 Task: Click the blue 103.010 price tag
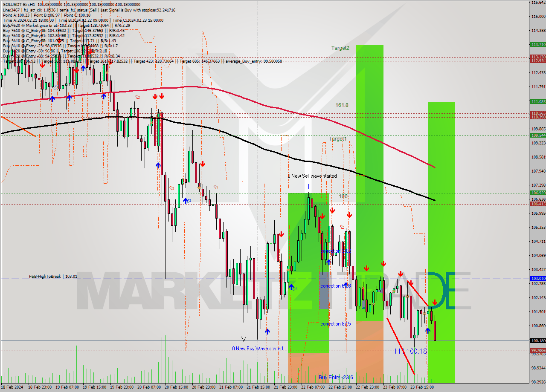pos(537,278)
